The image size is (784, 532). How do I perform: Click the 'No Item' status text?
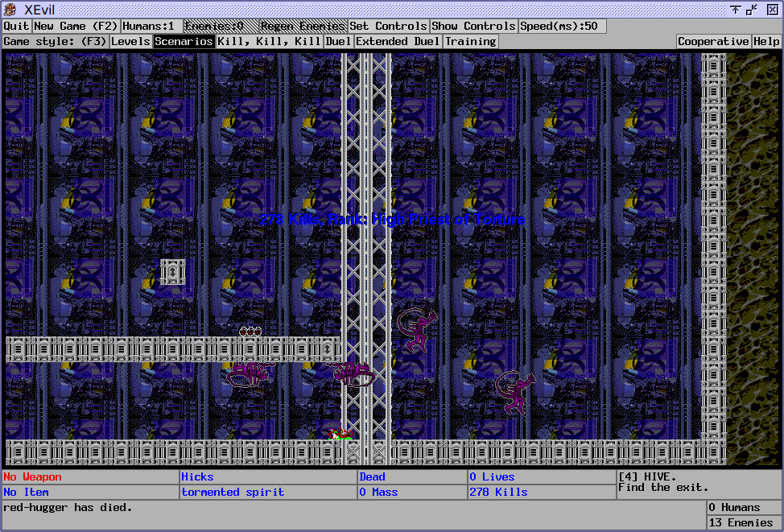(x=26, y=492)
